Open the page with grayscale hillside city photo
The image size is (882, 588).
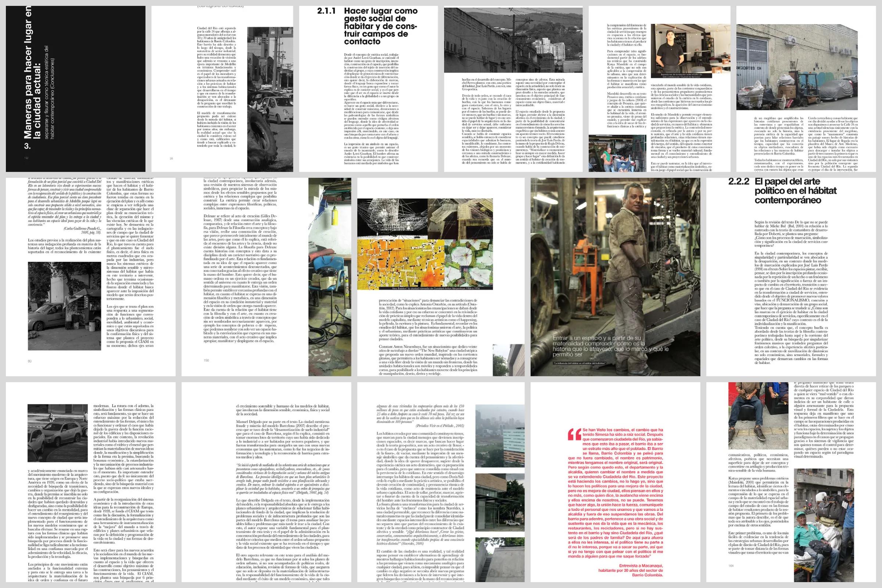[513, 89]
